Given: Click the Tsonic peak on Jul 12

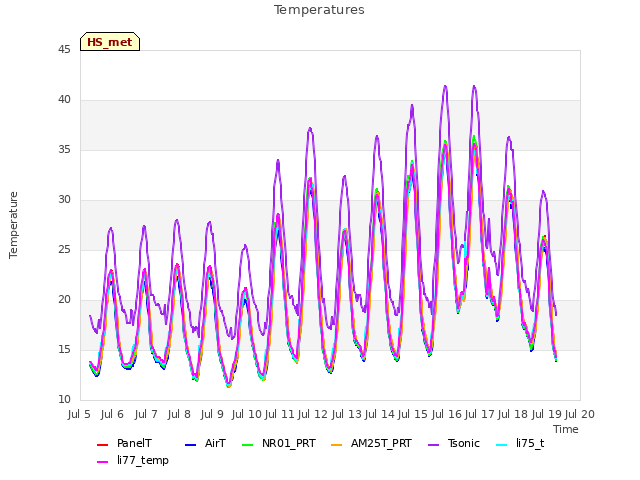Looking at the screenshot, I should 310,128.
